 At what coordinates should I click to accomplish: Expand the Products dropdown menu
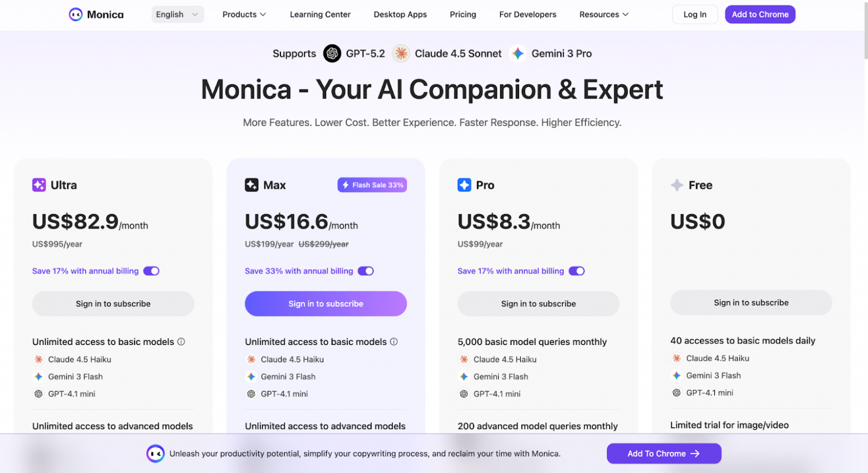pyautogui.click(x=244, y=14)
